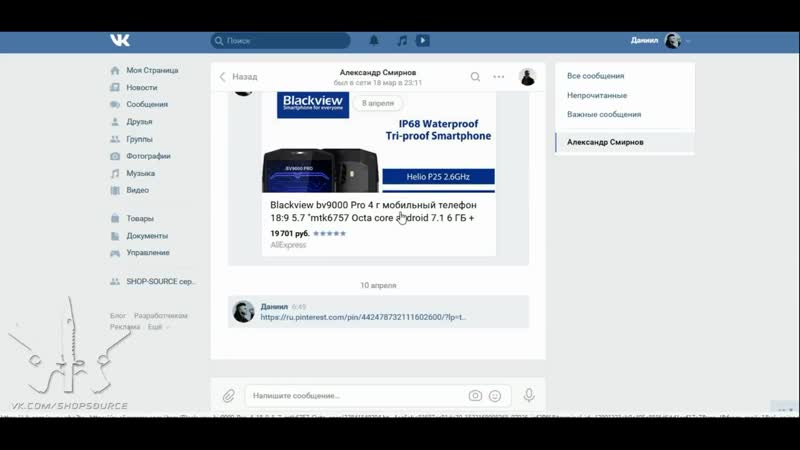
Task: Open Товары in sidebar
Action: point(140,218)
